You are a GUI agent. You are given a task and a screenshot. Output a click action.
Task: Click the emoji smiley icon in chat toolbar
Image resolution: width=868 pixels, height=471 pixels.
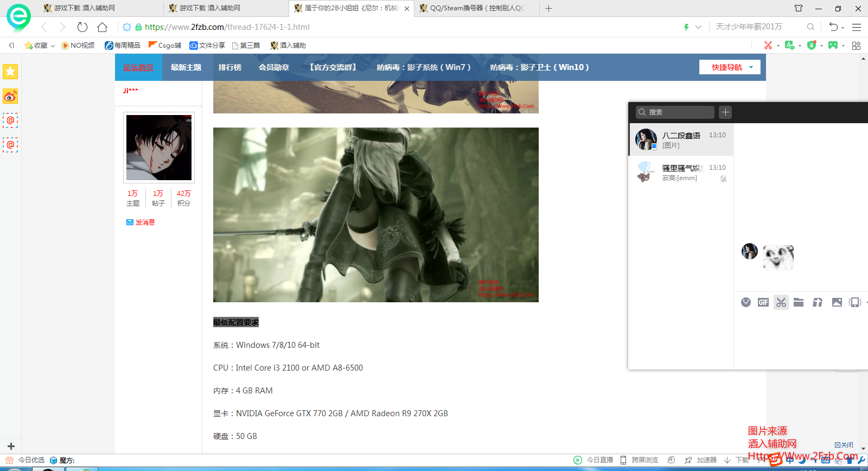746,302
